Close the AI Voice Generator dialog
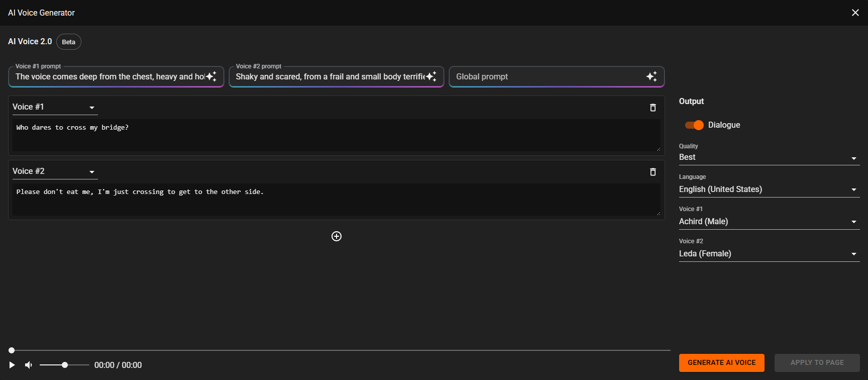Screen dimensions: 868x380 click(855, 13)
